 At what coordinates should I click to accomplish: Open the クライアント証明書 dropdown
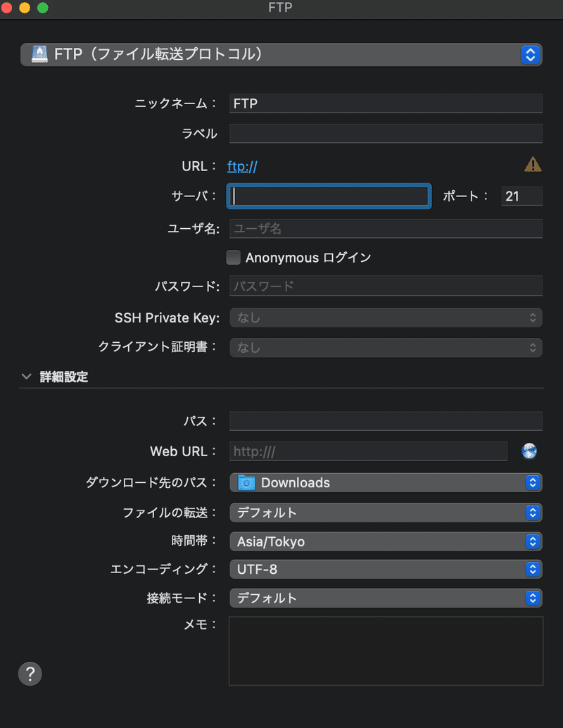(x=386, y=348)
